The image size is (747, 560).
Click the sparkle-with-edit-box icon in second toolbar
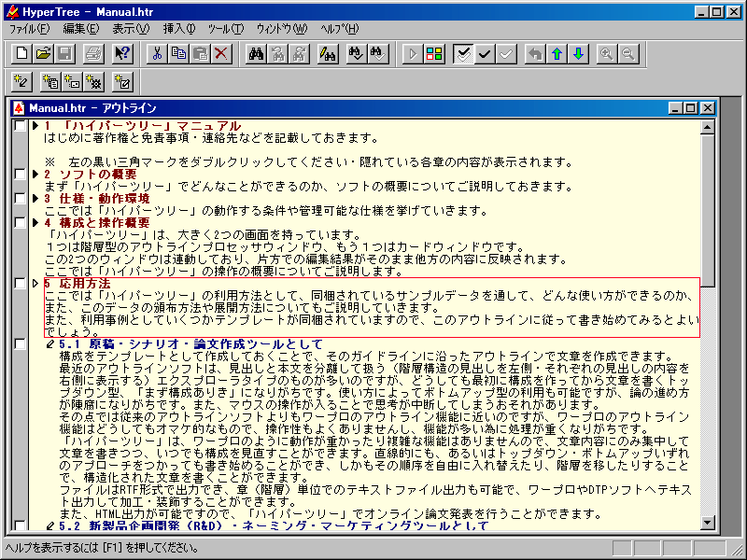[122, 82]
